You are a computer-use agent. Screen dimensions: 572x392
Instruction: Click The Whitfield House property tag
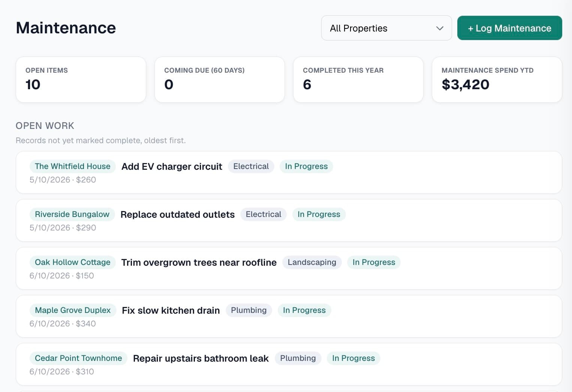(73, 166)
